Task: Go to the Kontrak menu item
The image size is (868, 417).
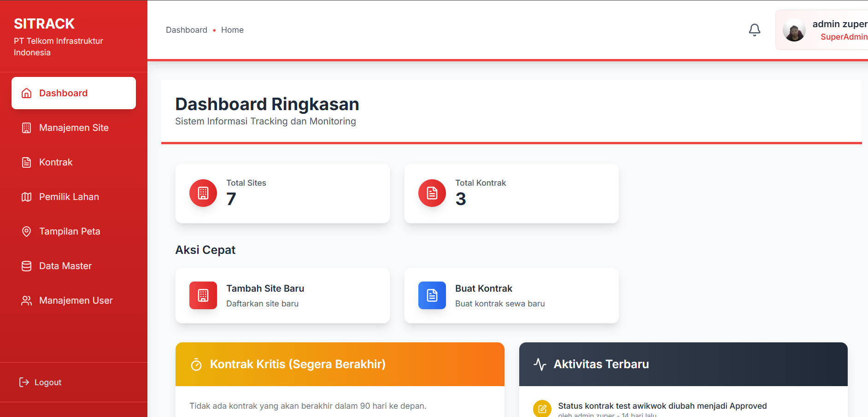Action: tap(74, 162)
